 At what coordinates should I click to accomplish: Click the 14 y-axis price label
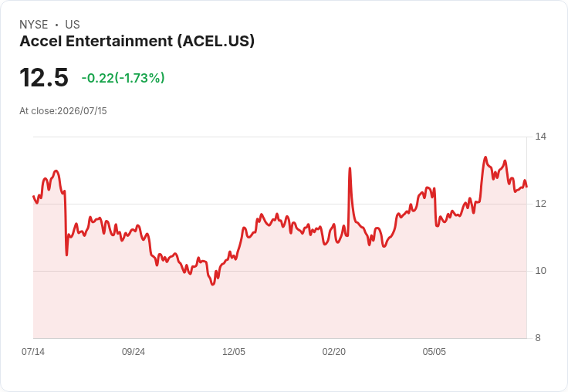(541, 137)
